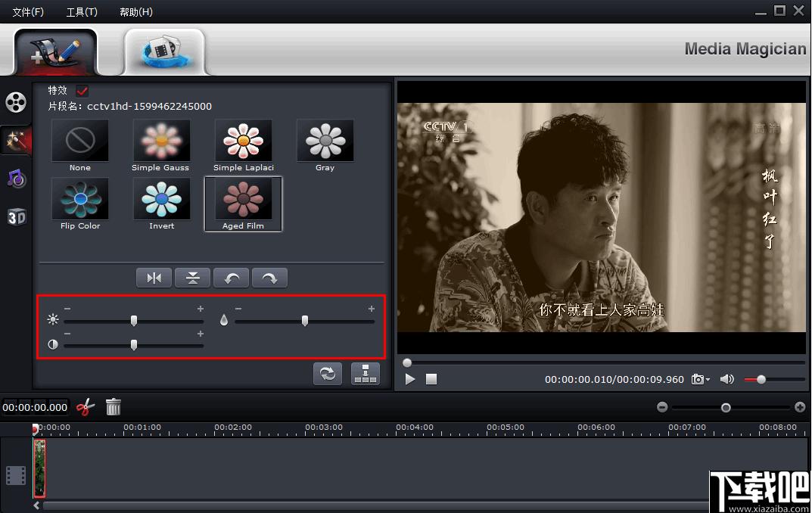Click the timecode field 00:00:00.000
This screenshot has height=513, width=812.
click(x=36, y=407)
